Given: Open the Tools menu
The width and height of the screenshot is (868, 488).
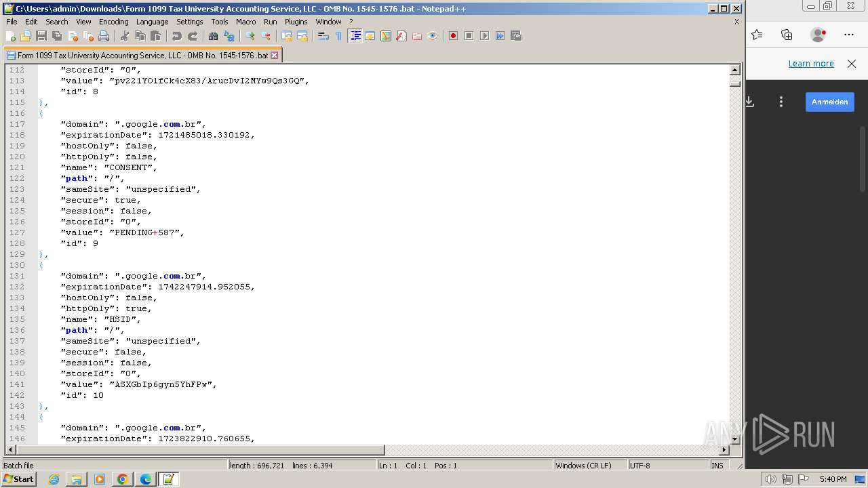Looking at the screenshot, I should coord(220,22).
